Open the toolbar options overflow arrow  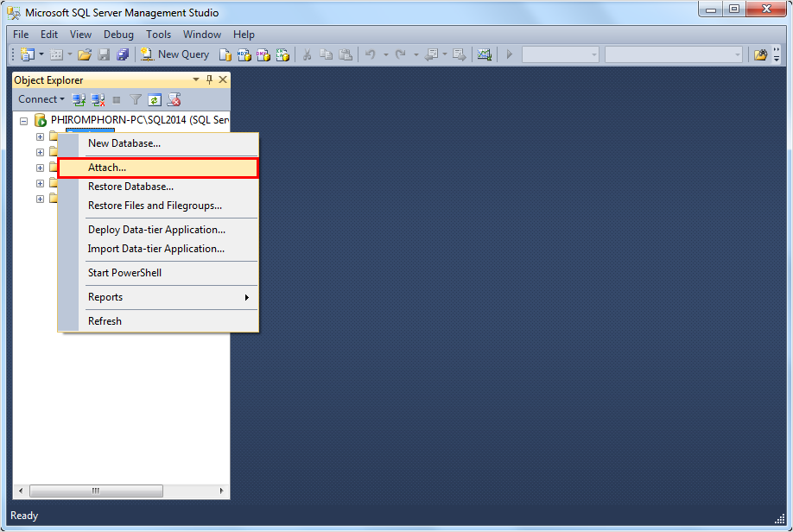[777, 54]
